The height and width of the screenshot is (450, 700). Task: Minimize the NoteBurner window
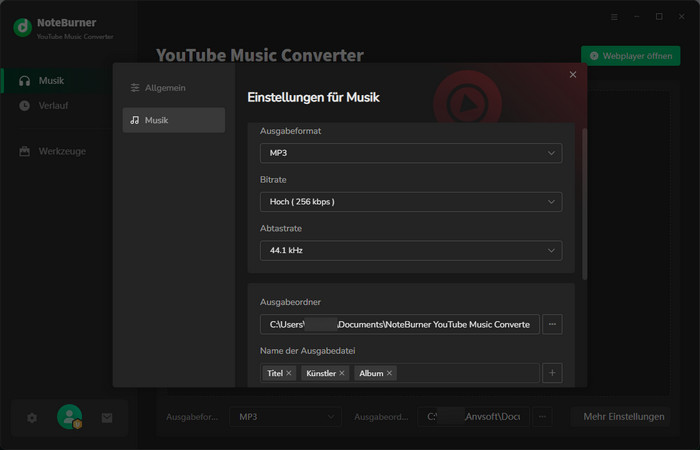tap(637, 17)
